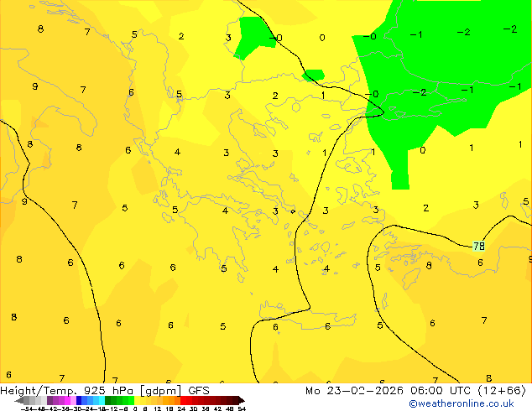532x411 pixels.
Task: Click the 78 height contour label
Action: 479,246
